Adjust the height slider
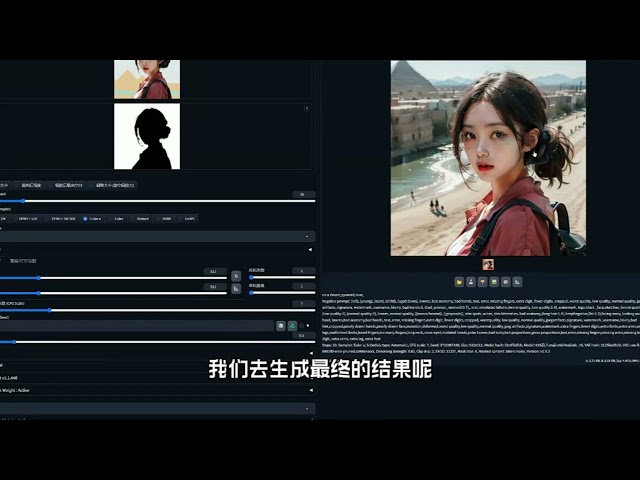Image resolution: width=640 pixels, height=480 pixels. [x=113, y=293]
